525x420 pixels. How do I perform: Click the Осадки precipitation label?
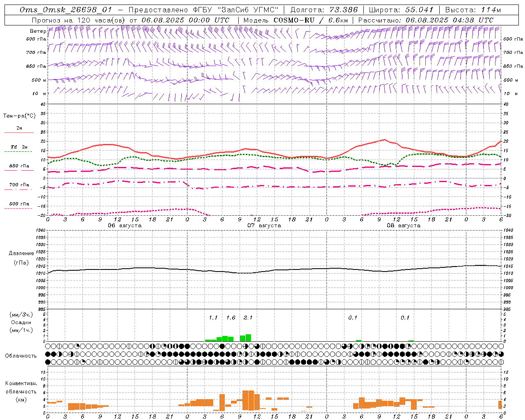coord(21,322)
